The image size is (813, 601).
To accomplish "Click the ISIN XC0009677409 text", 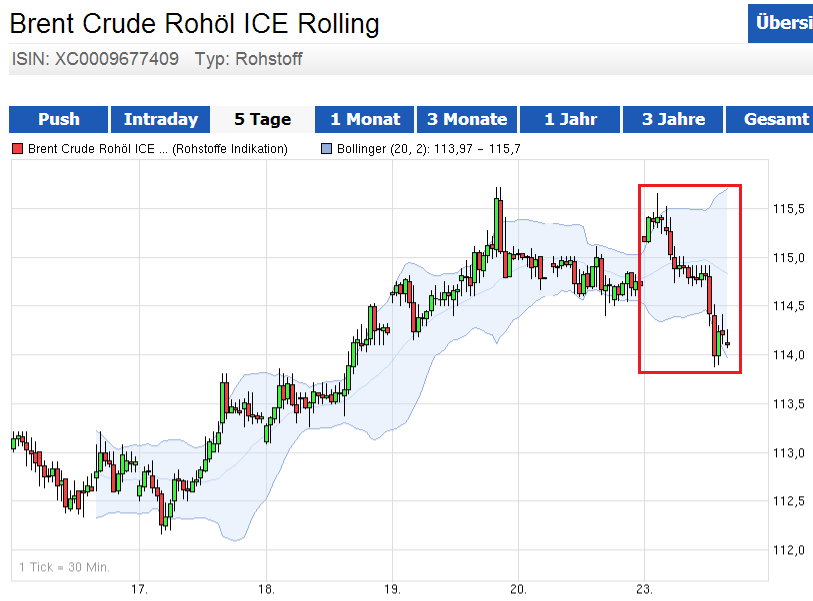I will [x=95, y=60].
